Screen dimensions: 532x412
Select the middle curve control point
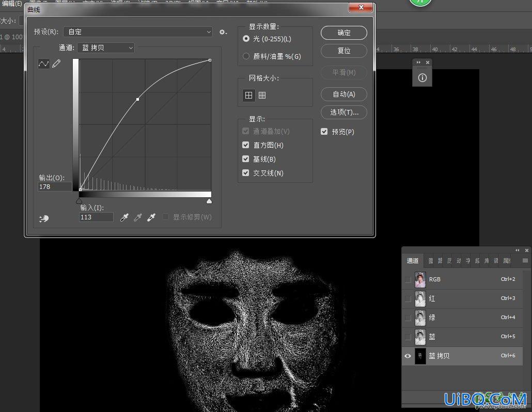pyautogui.click(x=137, y=99)
